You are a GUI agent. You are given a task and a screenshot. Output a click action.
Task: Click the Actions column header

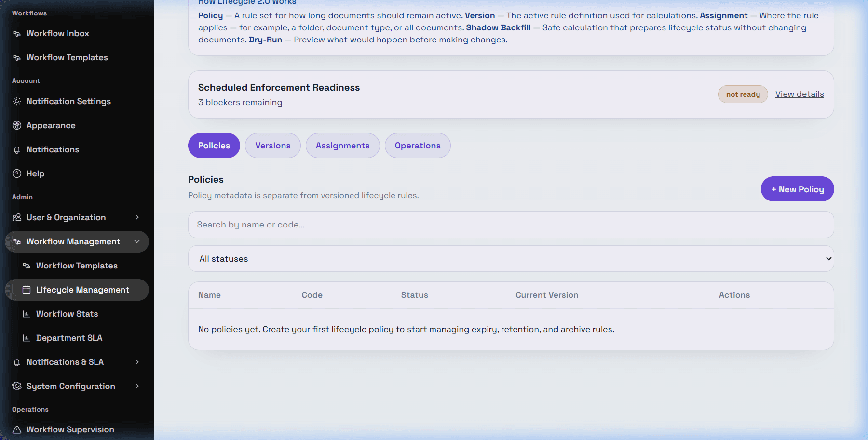click(734, 295)
